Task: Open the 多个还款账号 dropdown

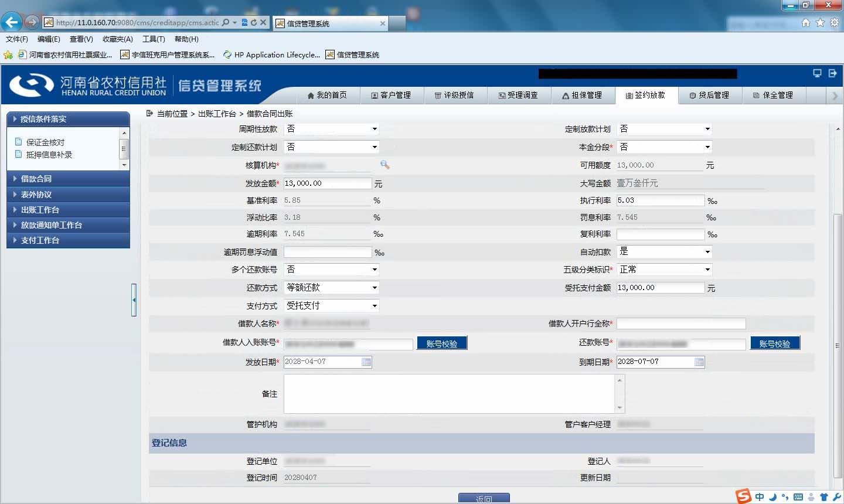Action: coord(331,270)
